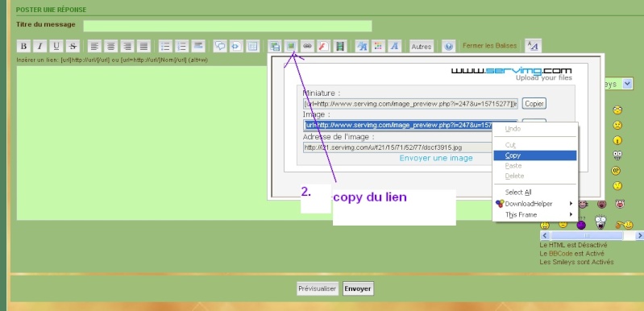This screenshot has width=644, height=311.
Task: Click the BBCode link in status text
Action: 561,254
